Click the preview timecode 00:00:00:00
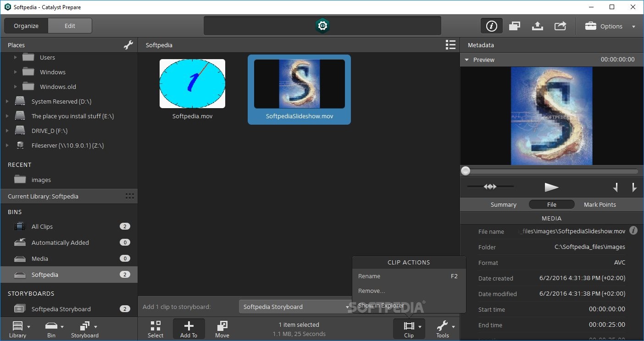 point(617,60)
